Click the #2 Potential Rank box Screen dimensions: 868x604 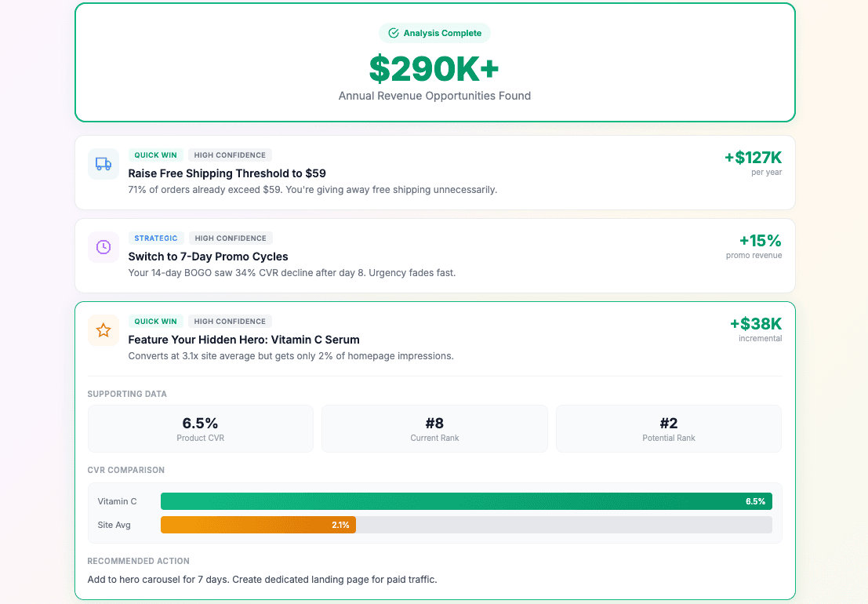pos(668,428)
